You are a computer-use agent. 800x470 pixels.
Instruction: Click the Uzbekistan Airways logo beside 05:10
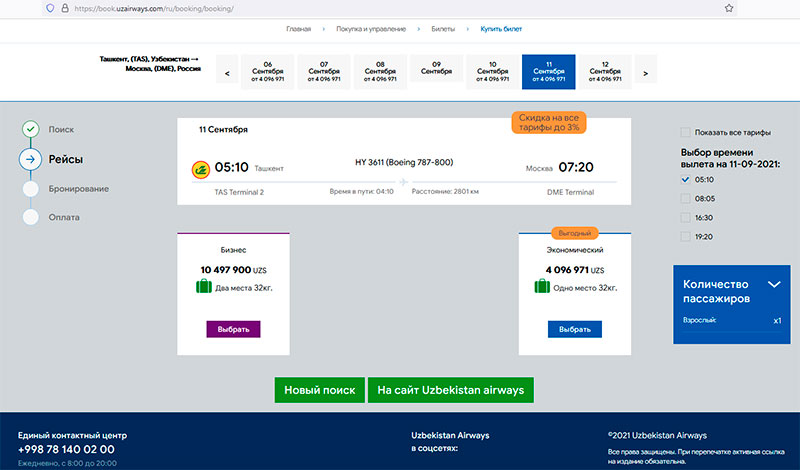[198, 169]
